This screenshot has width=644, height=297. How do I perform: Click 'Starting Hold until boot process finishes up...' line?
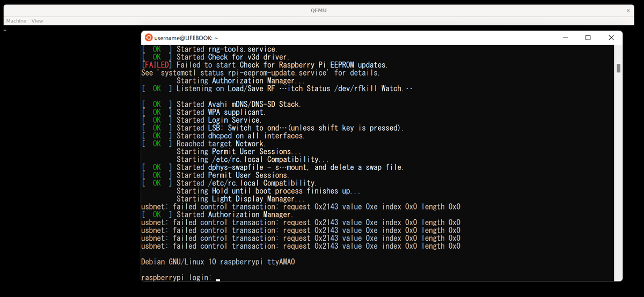coord(269,191)
